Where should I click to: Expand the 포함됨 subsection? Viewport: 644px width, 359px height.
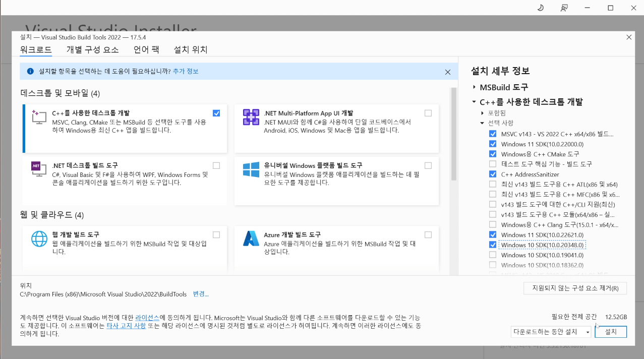pos(483,113)
